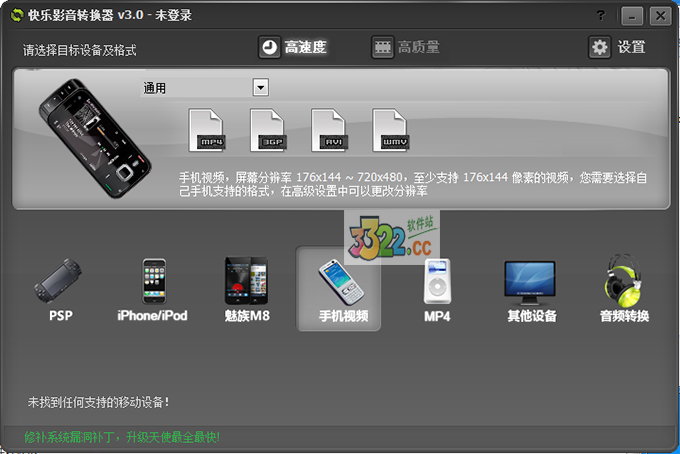Image resolution: width=680 pixels, height=454 pixels.
Task: Minimize the converter window
Action: coord(632,16)
